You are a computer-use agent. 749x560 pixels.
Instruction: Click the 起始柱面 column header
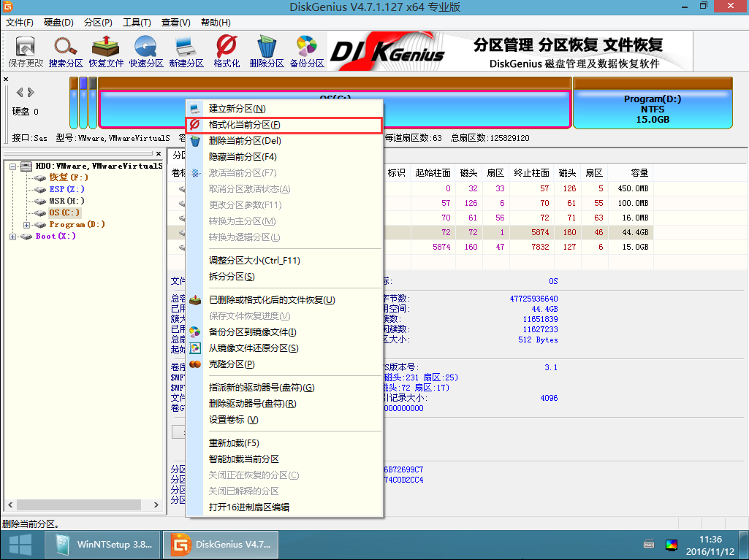[433, 173]
